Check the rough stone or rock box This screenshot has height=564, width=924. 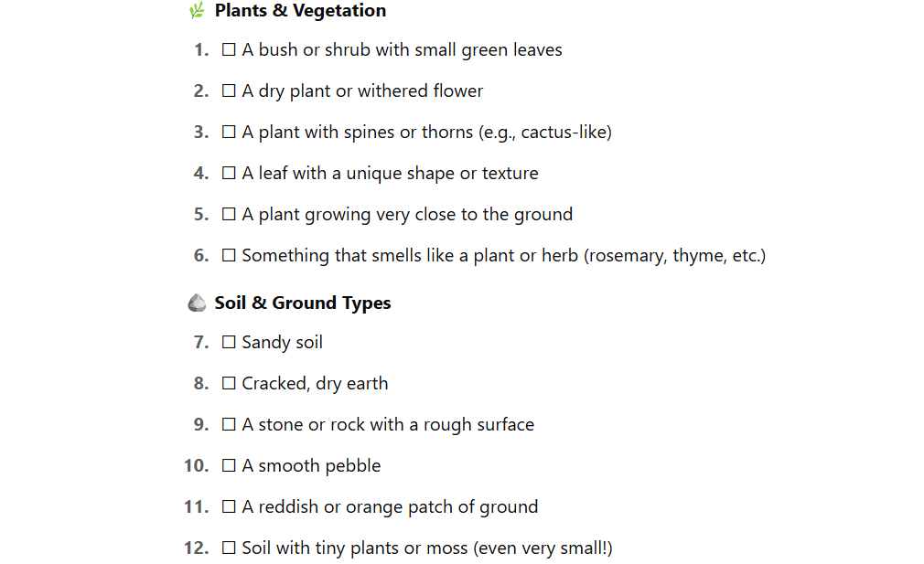(230, 425)
